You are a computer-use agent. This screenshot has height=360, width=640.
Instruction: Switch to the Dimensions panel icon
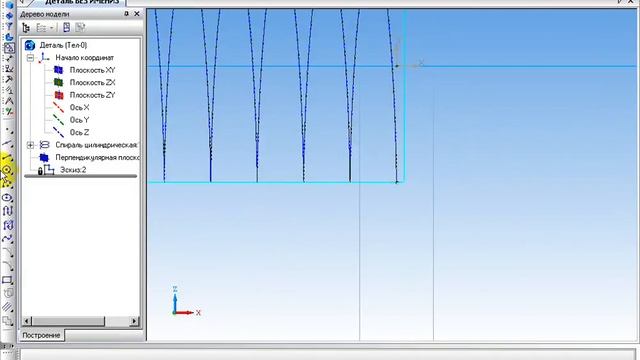coord(8,58)
